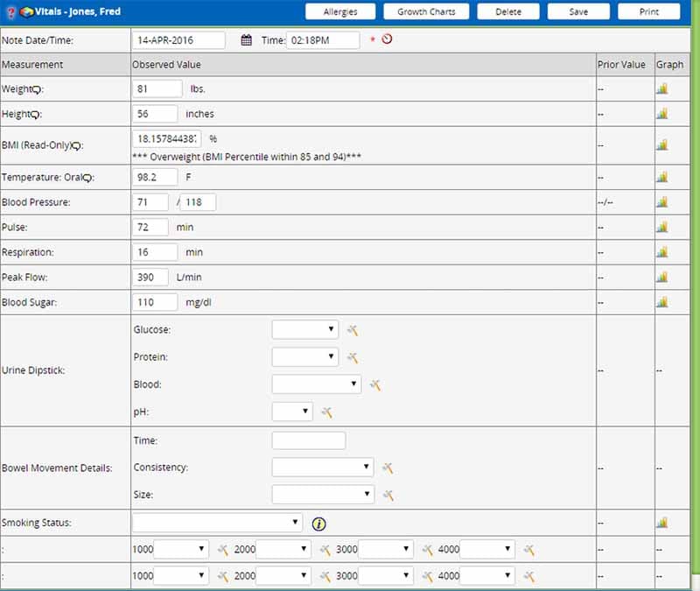Click the edit icon beside Consistency dropdown
Viewport: 700px width, 591px height.
[388, 468]
